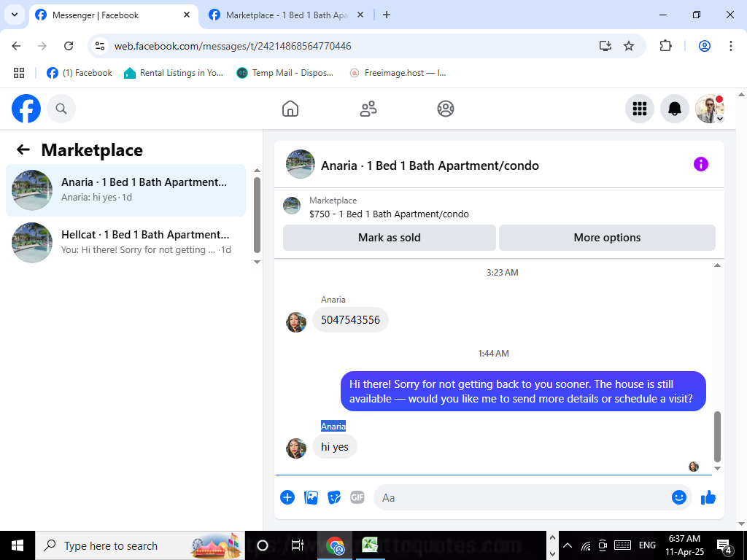
Task: Open the account profile picture menu
Action: (710, 109)
